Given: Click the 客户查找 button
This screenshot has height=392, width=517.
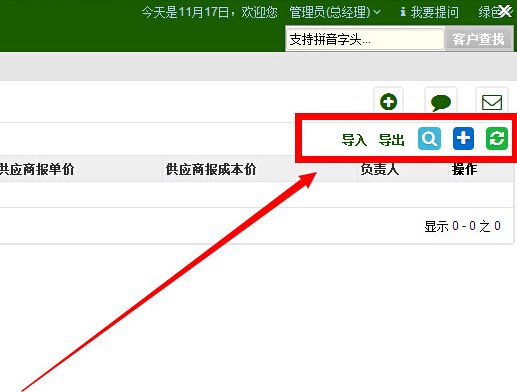Looking at the screenshot, I should point(479,39).
